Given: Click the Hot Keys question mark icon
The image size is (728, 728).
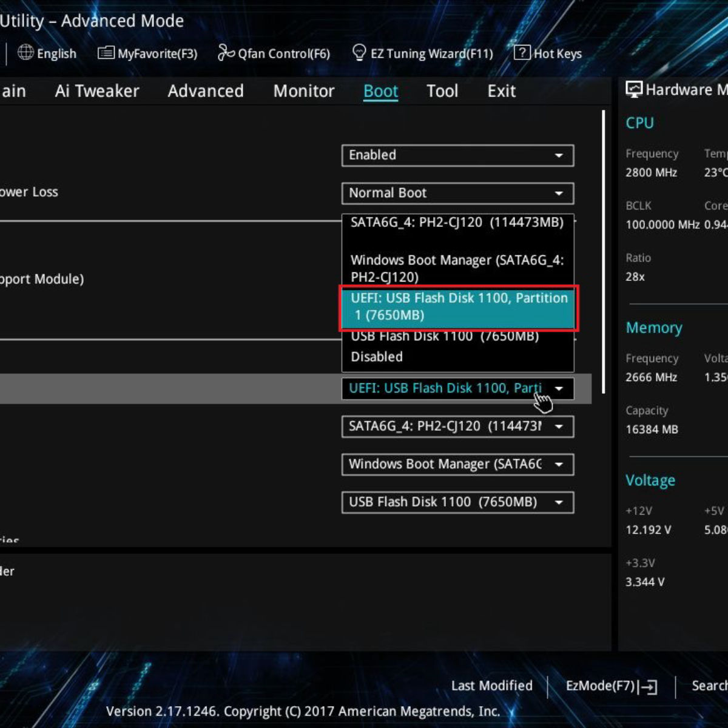Looking at the screenshot, I should point(522,53).
